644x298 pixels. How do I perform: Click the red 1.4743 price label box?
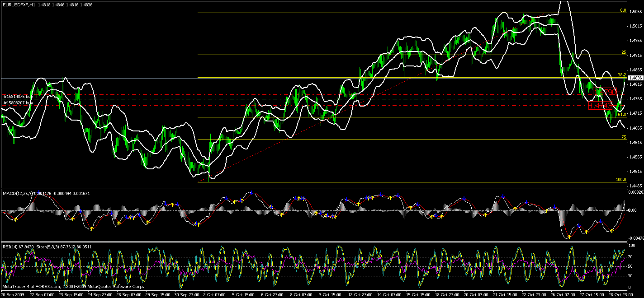pyautogui.click(x=600, y=106)
